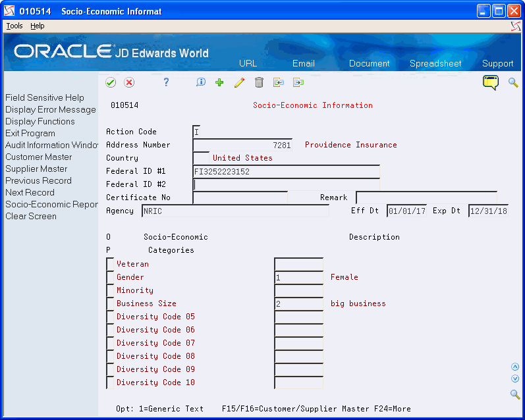
Task: Open Socio-Economic Report option
Action: click(x=51, y=205)
